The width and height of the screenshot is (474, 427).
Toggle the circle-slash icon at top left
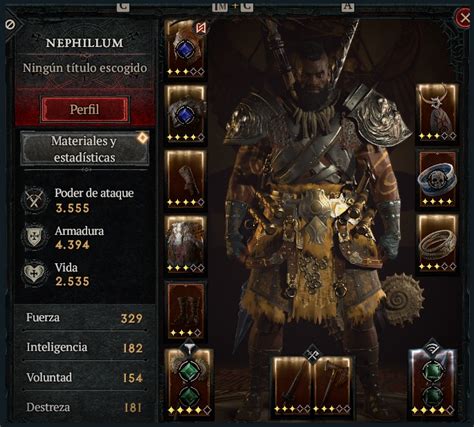[10, 24]
